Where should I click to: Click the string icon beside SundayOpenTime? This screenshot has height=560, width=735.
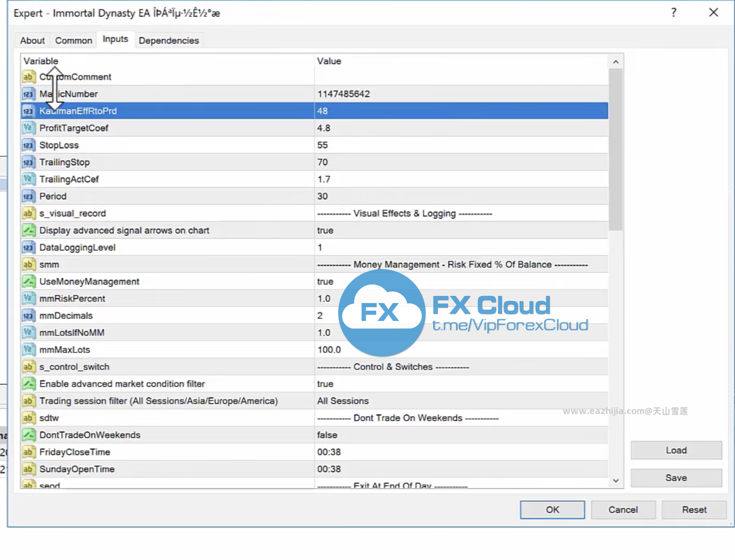click(x=28, y=469)
